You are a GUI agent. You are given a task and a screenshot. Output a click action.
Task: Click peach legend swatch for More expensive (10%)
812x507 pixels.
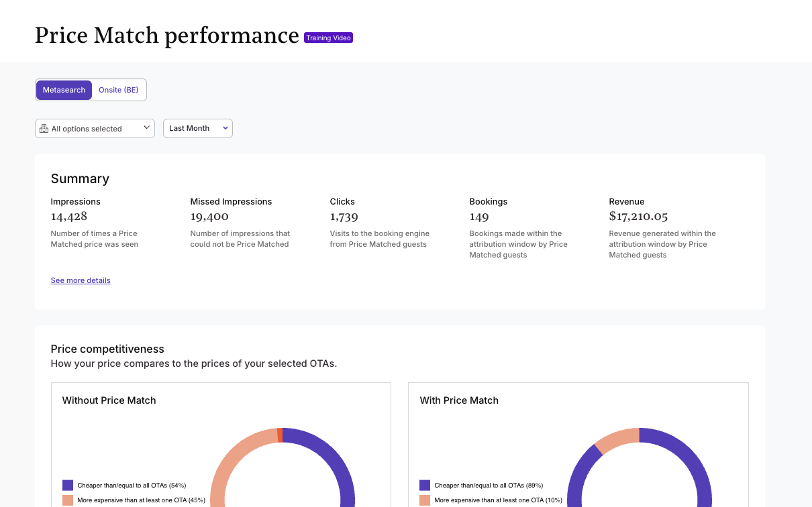[x=425, y=500]
